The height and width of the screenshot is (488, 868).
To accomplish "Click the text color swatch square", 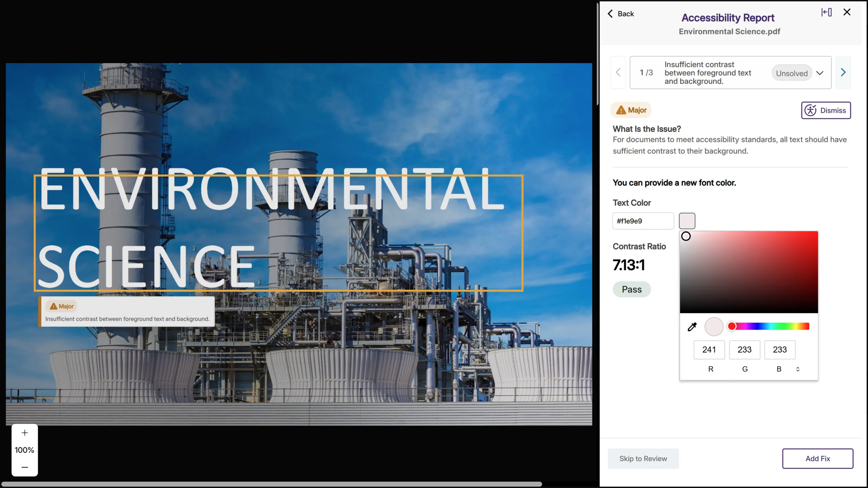I will point(687,221).
